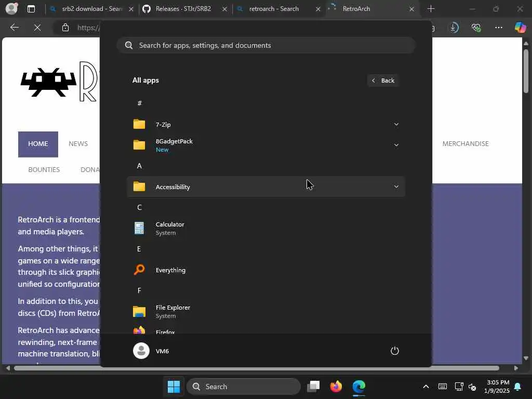Viewport: 532px width, 399px height.
Task: Open the notifications bell icon
Action: tap(518, 387)
